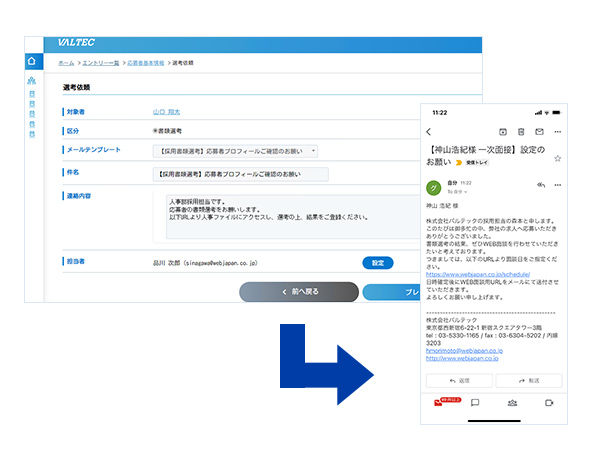Image resolution: width=600 pixels, height=450 pixels.
Task: Click the blue プレ preview button
Action: pyautogui.click(x=391, y=292)
